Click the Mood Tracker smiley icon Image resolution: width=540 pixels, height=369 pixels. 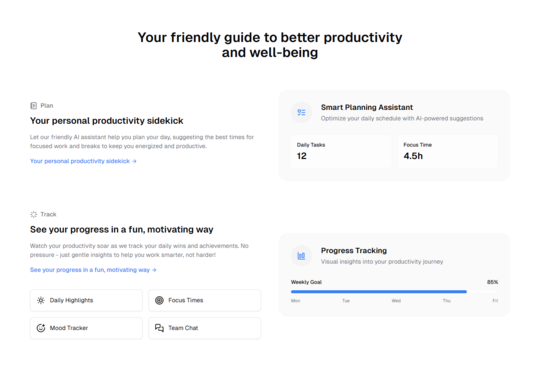pyautogui.click(x=41, y=328)
